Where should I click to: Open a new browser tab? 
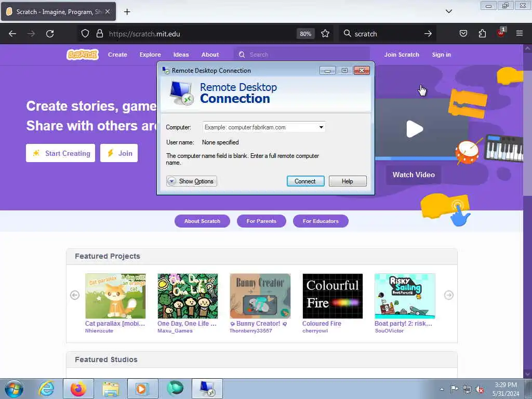pyautogui.click(x=127, y=12)
